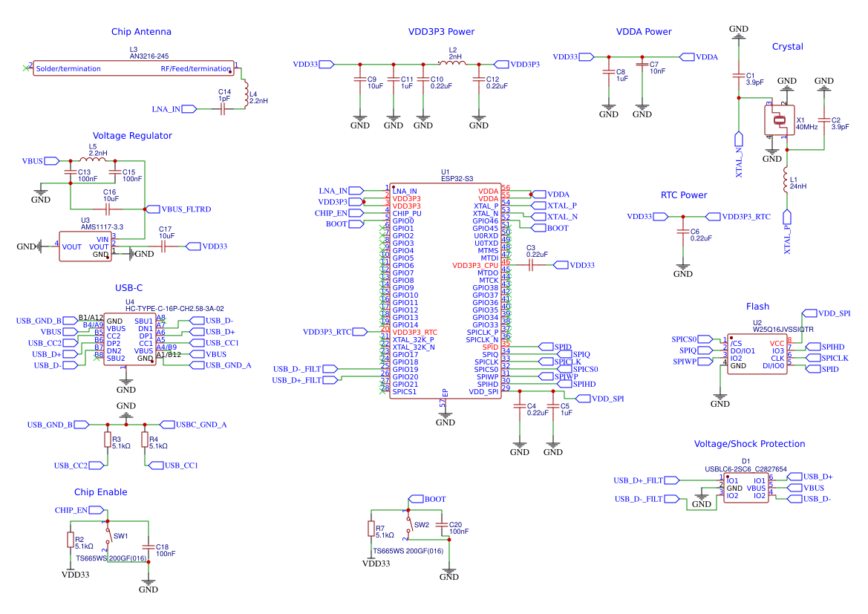Select switch SW2 symbol

point(408,525)
